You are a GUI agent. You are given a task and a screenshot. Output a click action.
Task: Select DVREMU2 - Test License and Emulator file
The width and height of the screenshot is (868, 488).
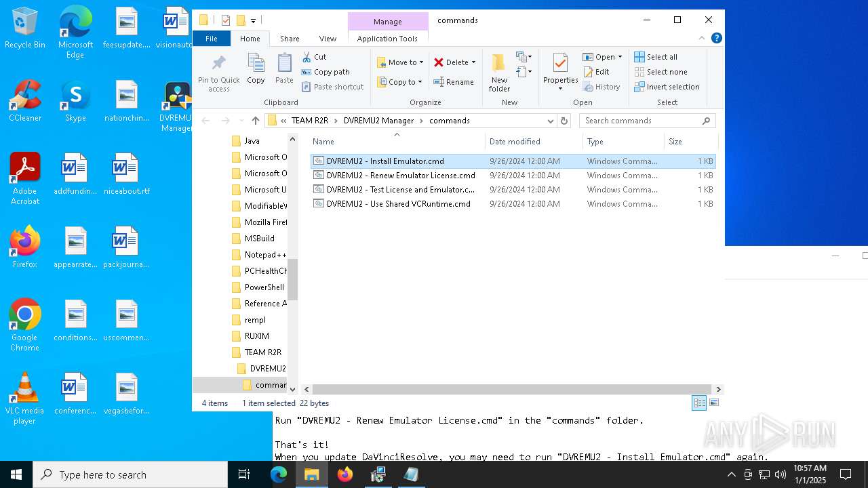click(x=513, y=190)
